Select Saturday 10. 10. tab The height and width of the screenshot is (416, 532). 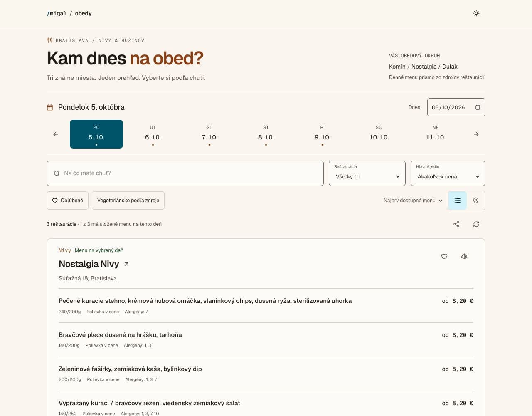click(x=379, y=134)
